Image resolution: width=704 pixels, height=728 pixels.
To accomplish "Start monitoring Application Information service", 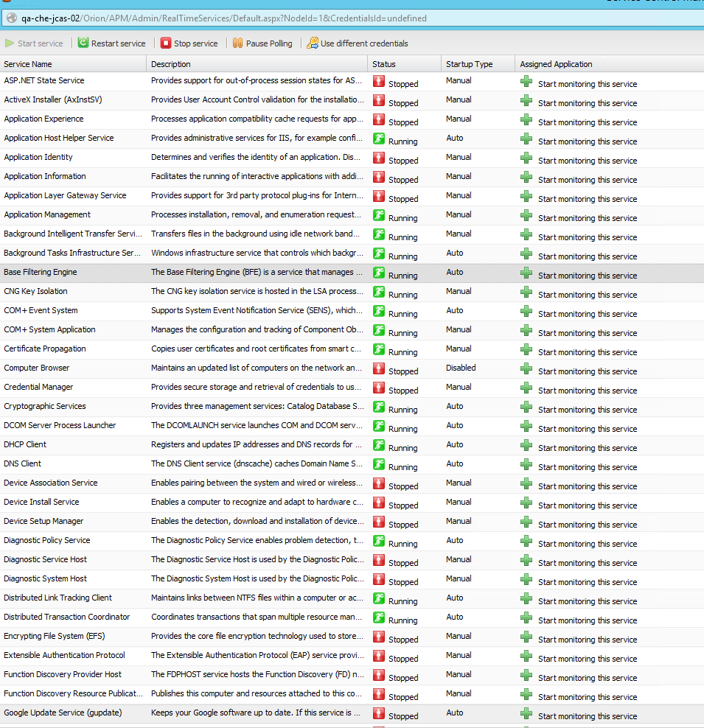I will pyautogui.click(x=588, y=180).
